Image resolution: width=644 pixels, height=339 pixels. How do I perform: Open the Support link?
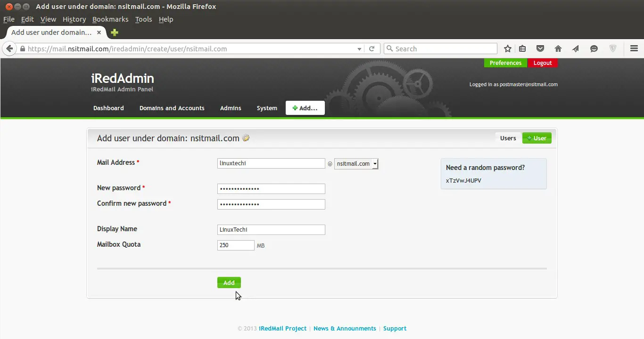tap(395, 329)
